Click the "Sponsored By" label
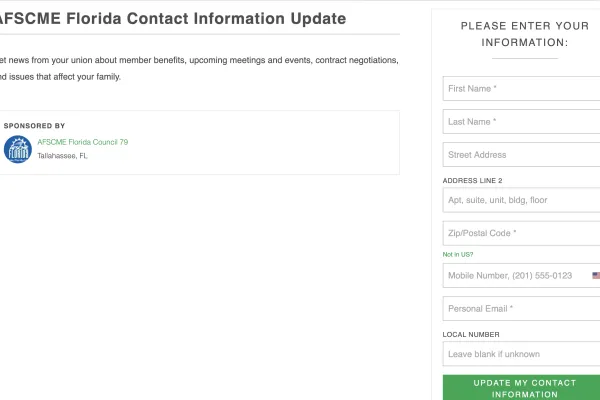The image size is (600, 400). pyautogui.click(x=35, y=126)
